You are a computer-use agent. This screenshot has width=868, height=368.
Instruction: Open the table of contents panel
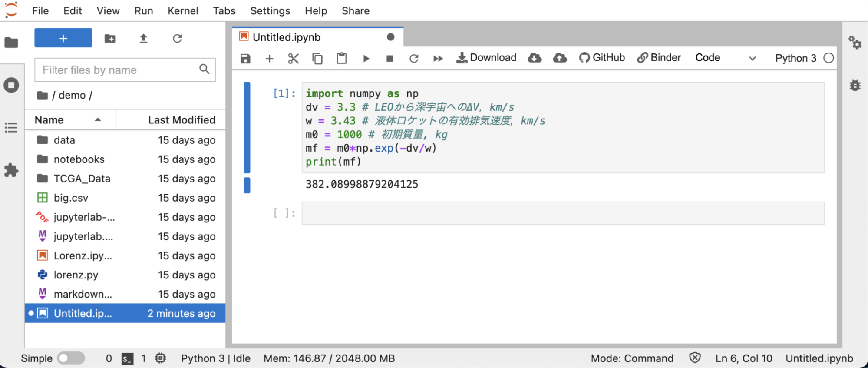pos(11,128)
